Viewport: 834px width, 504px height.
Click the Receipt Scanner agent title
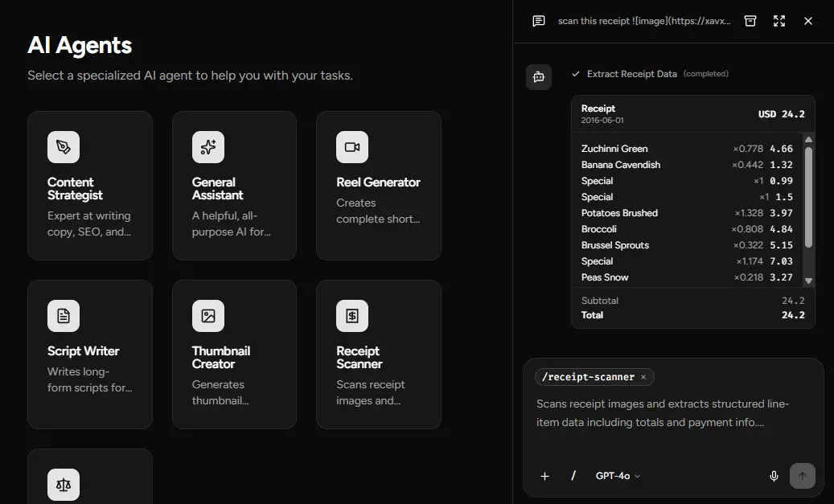pyautogui.click(x=359, y=357)
